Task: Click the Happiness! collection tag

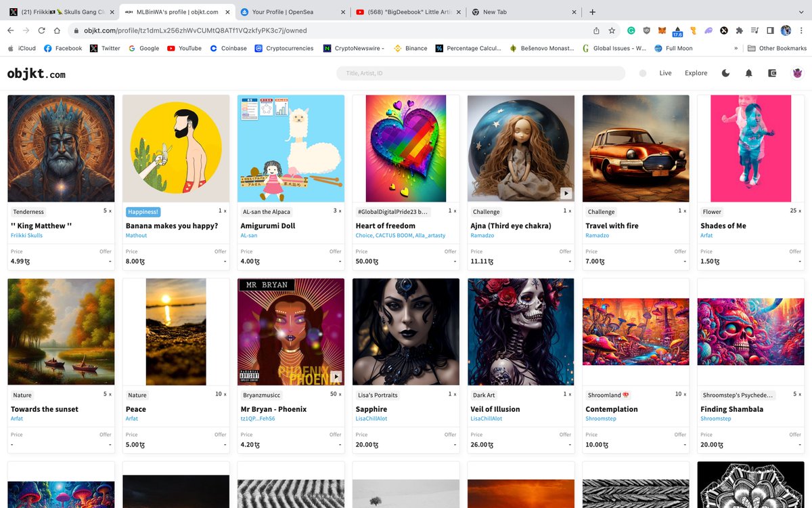Action: point(143,212)
